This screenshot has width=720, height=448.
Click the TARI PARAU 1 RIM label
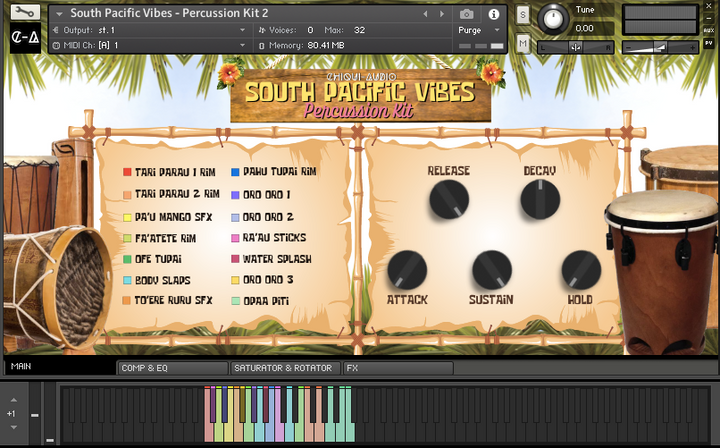pyautogui.click(x=175, y=172)
